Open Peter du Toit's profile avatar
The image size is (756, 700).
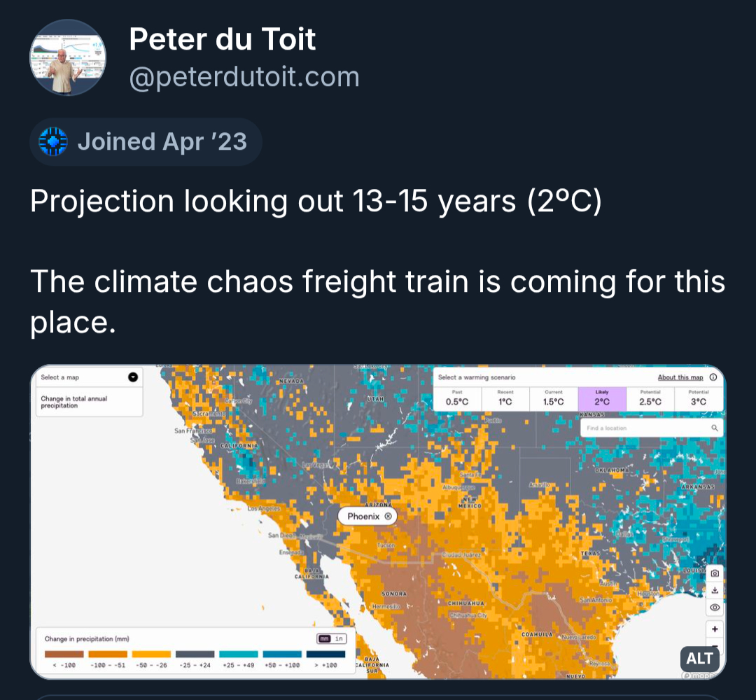tap(68, 57)
